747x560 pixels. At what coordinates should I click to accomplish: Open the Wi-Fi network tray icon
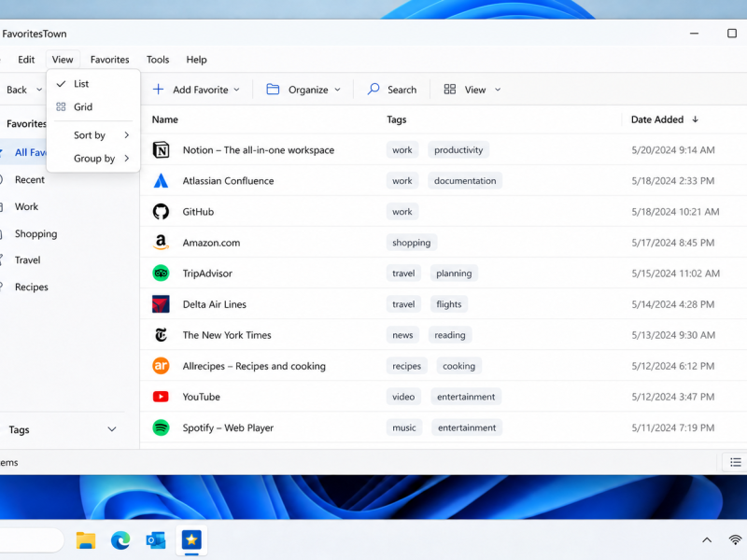(x=736, y=540)
